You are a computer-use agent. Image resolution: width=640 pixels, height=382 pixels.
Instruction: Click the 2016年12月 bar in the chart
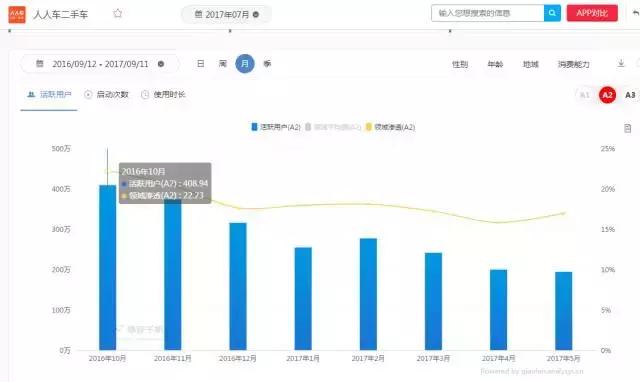238,286
